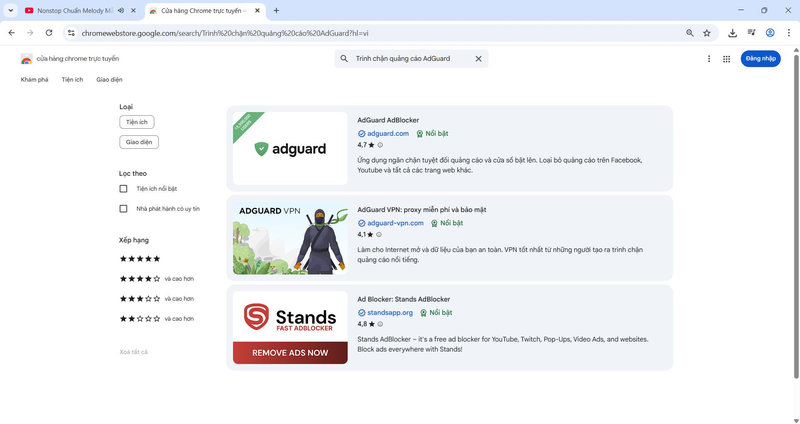The width and height of the screenshot is (800, 424).
Task: Click the Chrome Web Store rainbow logo
Action: 27,59
